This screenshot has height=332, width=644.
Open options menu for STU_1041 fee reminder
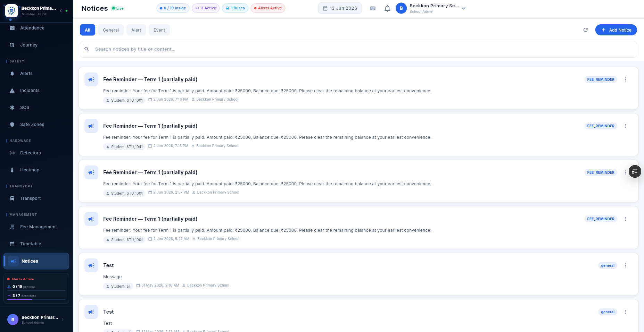[626, 126]
